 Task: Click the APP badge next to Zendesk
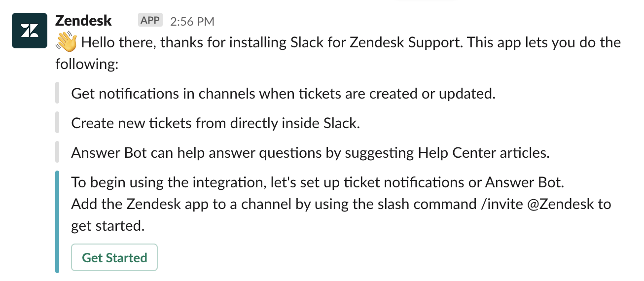coord(150,21)
